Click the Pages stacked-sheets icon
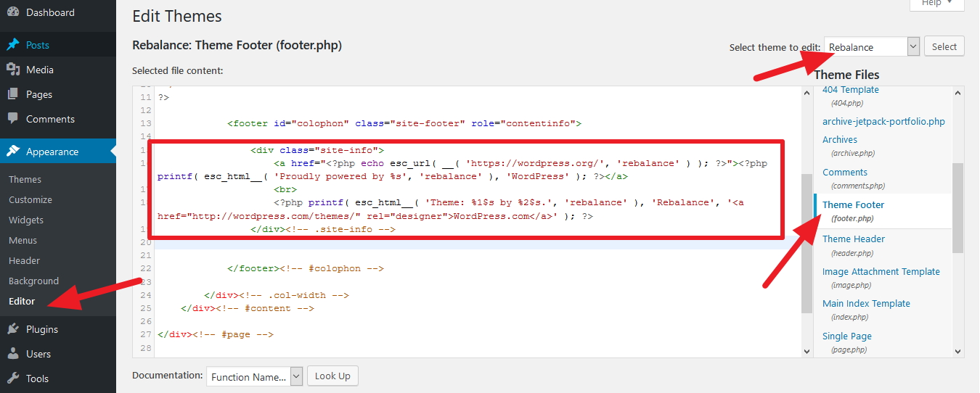This screenshot has height=393, width=980. 13,94
